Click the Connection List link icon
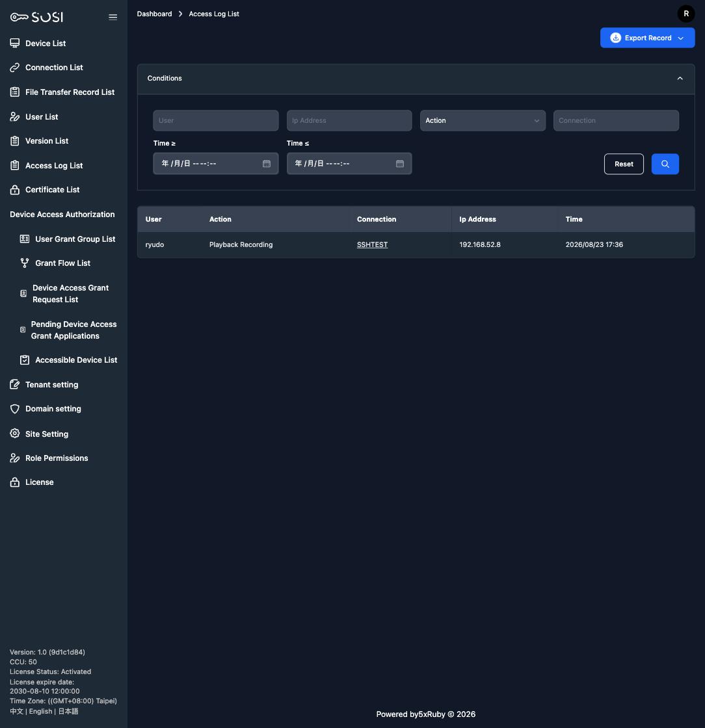 [x=15, y=68]
